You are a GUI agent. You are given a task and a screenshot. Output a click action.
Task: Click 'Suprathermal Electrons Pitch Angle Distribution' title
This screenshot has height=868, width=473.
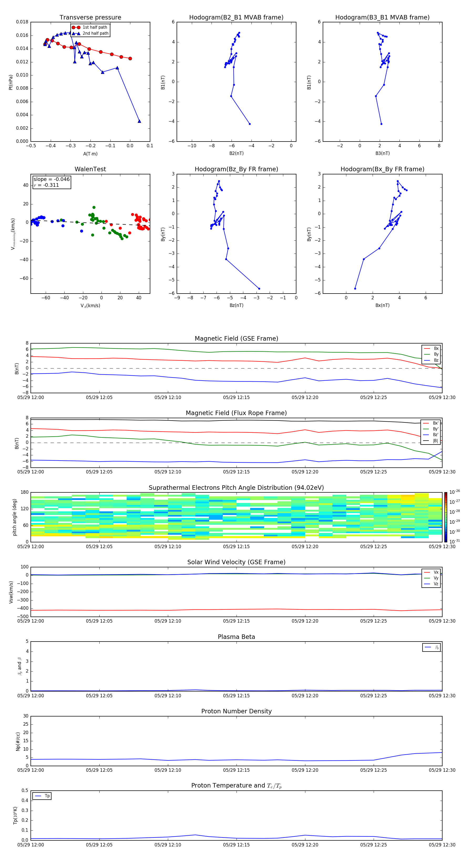click(236, 488)
